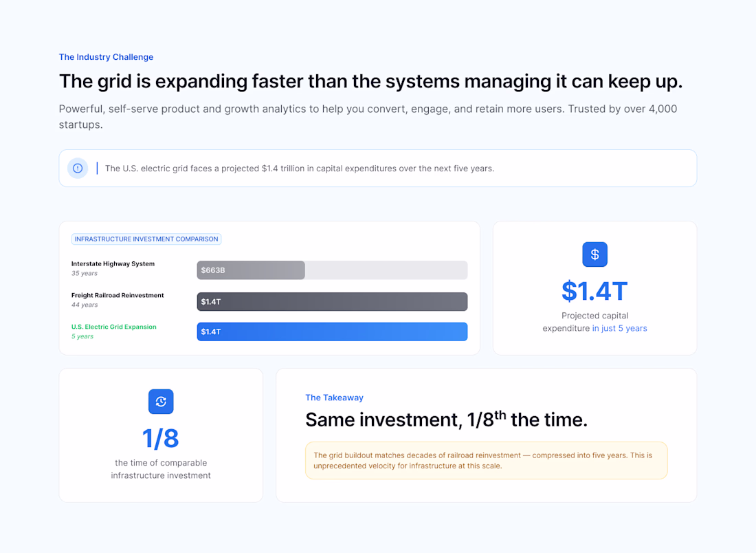Viewport: 756px width, 553px height.
Task: Click the blue clock history icon
Action: pos(161,402)
